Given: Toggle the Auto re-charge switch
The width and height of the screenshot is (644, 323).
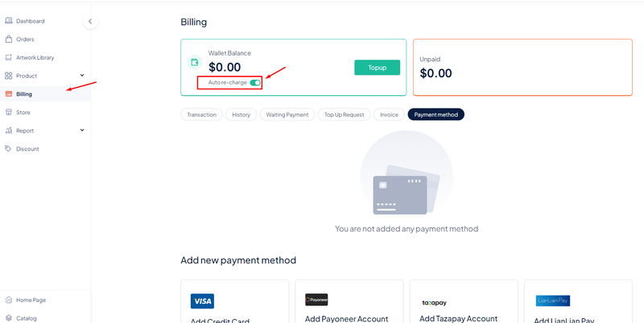Looking at the screenshot, I should coord(255,83).
